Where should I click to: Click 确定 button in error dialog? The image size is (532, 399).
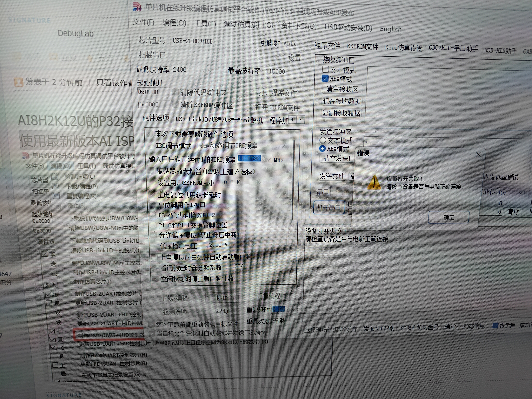pos(448,217)
